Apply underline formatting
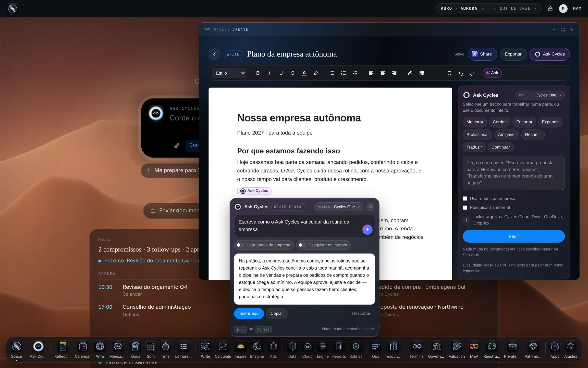Screen dimensions: 588x368 click(281, 73)
